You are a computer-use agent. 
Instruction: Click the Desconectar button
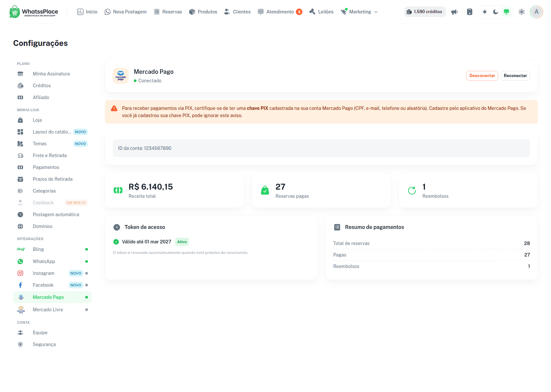[x=482, y=76]
